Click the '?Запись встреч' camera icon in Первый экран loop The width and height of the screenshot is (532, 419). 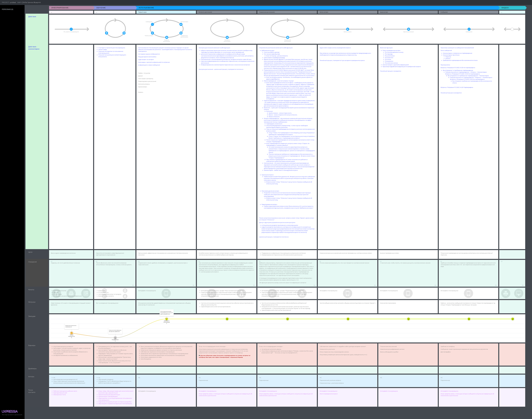pyautogui.click(x=152, y=33)
